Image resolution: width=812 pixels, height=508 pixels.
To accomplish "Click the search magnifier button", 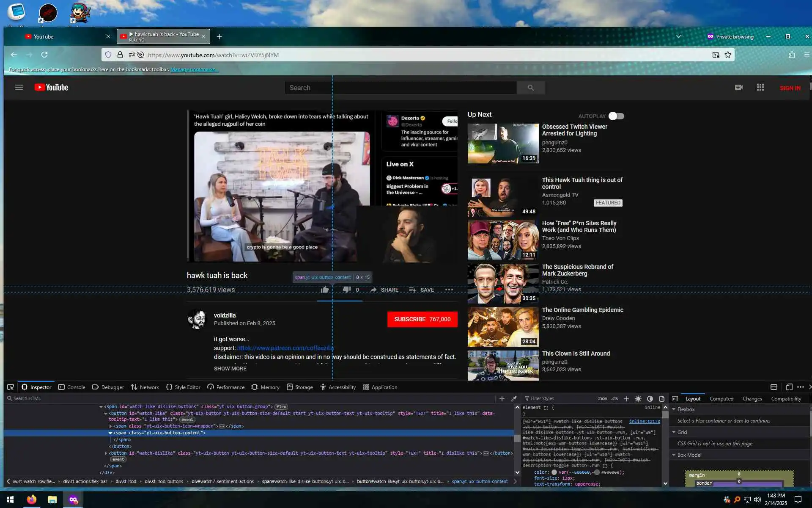I will point(530,88).
